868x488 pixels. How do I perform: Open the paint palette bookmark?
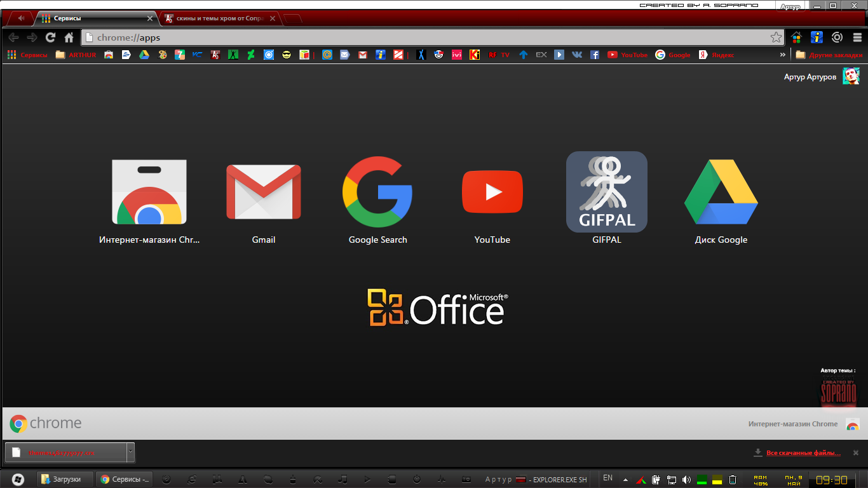pyautogui.click(x=162, y=55)
